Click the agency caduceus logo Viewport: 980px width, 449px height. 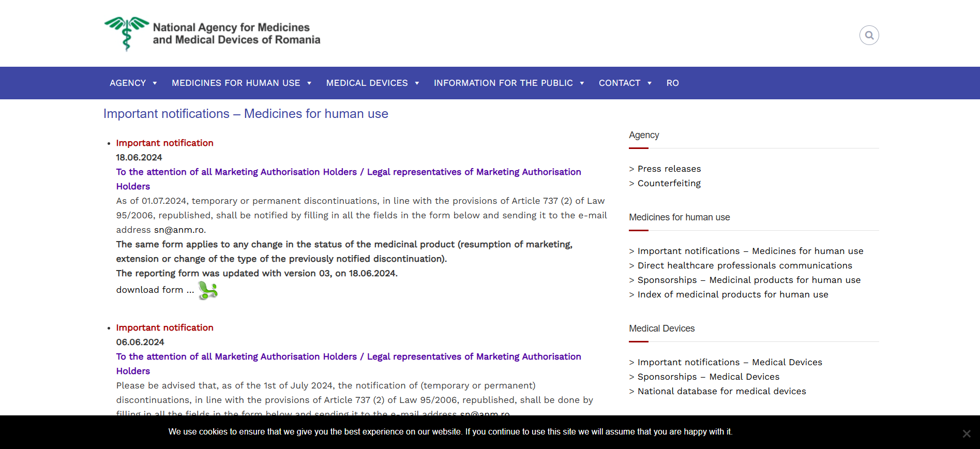(127, 34)
